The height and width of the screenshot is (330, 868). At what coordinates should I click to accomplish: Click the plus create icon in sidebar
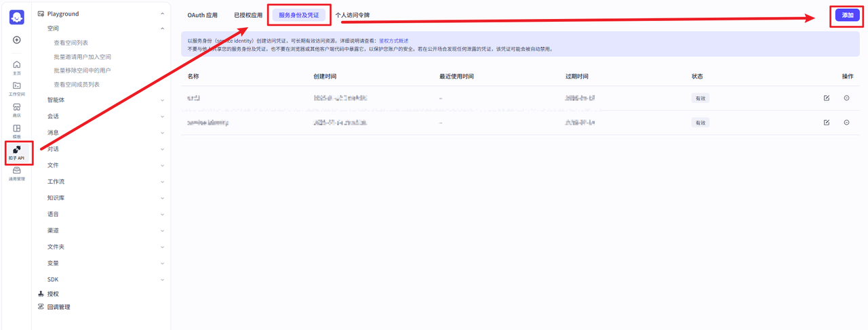pos(17,40)
